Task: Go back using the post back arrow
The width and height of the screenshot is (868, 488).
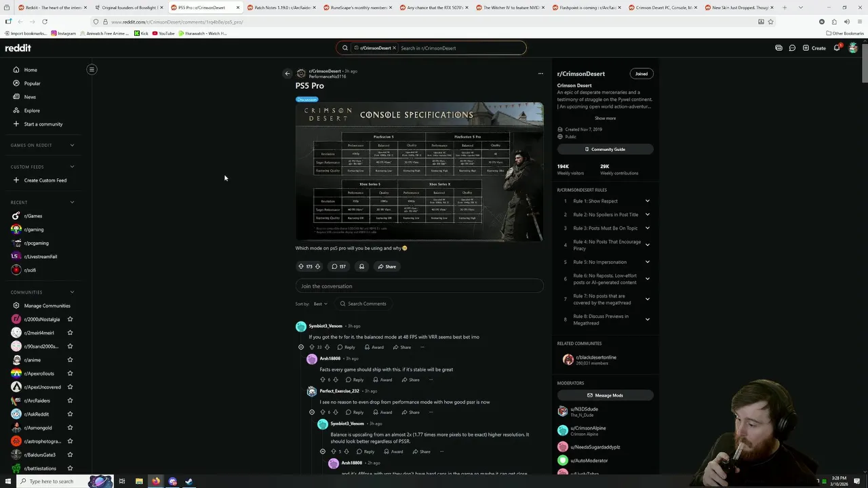Action: (288, 73)
